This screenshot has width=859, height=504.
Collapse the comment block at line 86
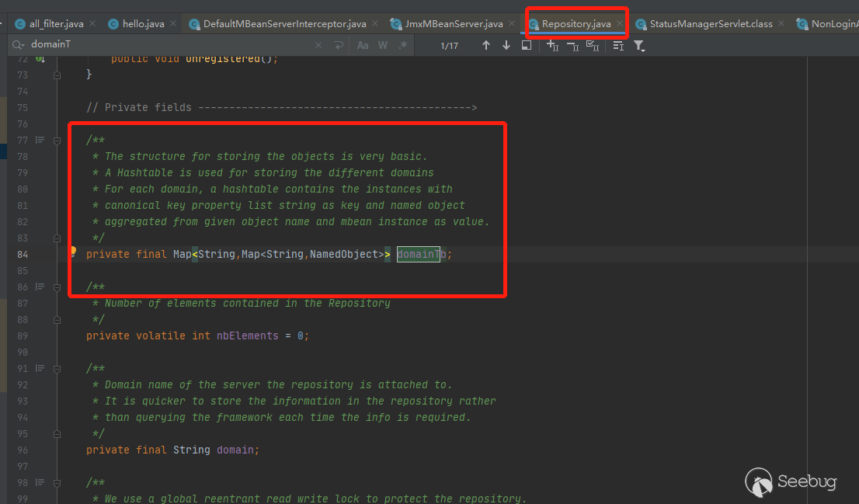pos(57,287)
